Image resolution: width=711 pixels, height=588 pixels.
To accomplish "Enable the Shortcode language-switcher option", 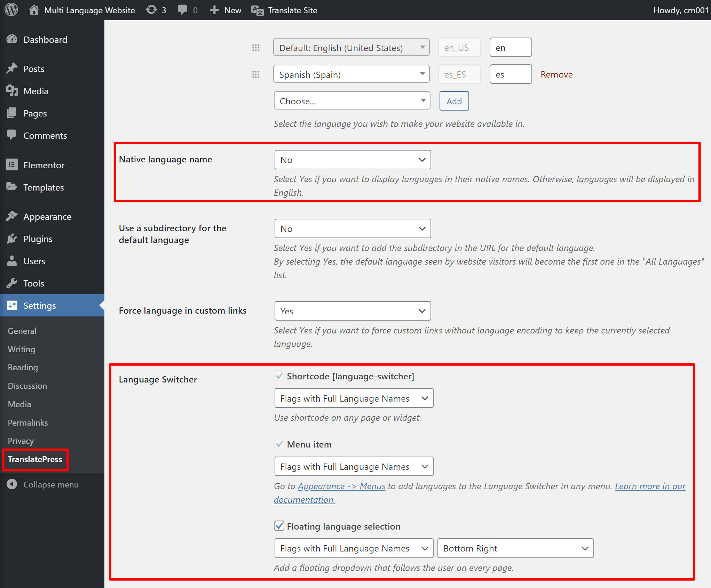I will (x=279, y=376).
